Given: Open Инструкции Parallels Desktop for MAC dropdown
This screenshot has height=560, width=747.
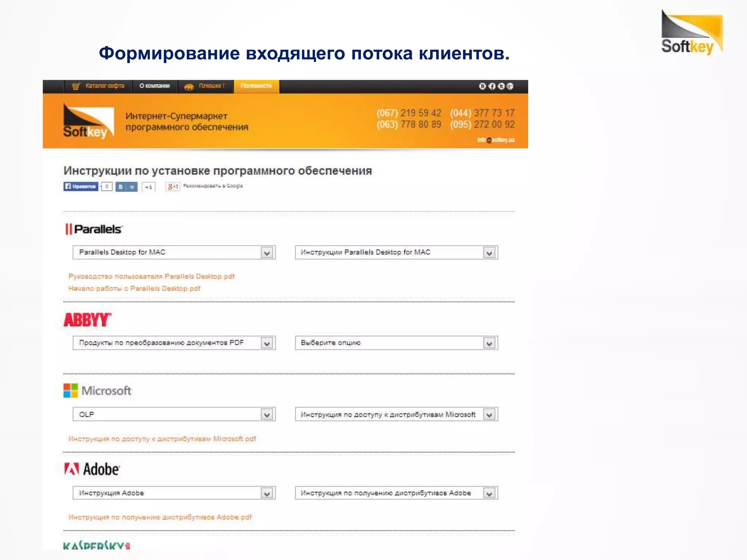Looking at the screenshot, I should coord(396,252).
